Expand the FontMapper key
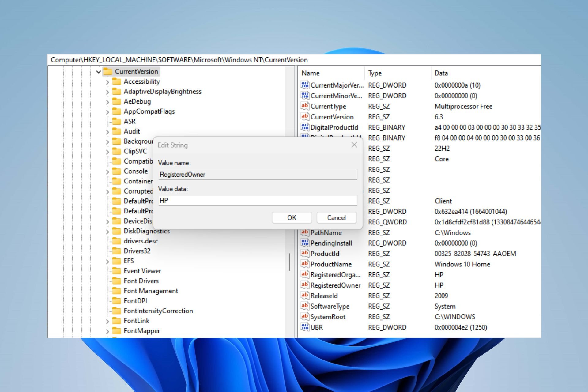 107,331
